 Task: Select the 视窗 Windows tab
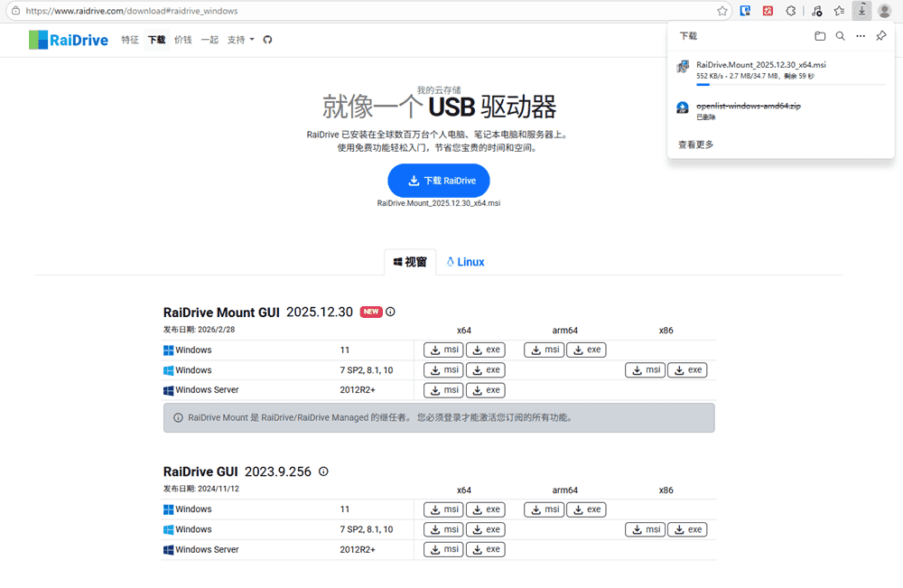409,262
